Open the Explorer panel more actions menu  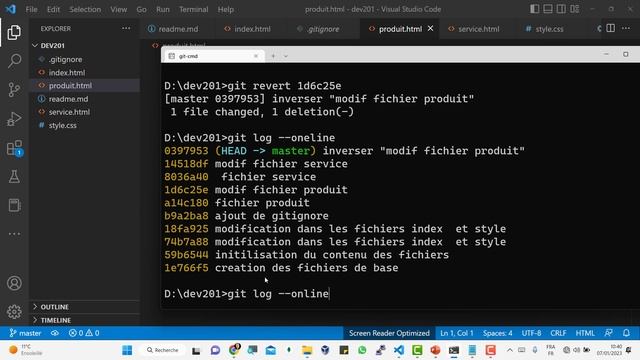click(126, 28)
